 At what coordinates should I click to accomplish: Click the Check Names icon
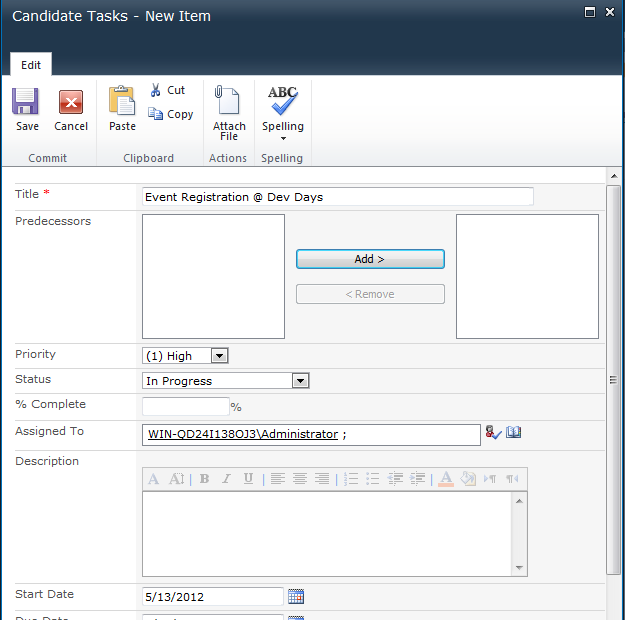pyautogui.click(x=493, y=432)
